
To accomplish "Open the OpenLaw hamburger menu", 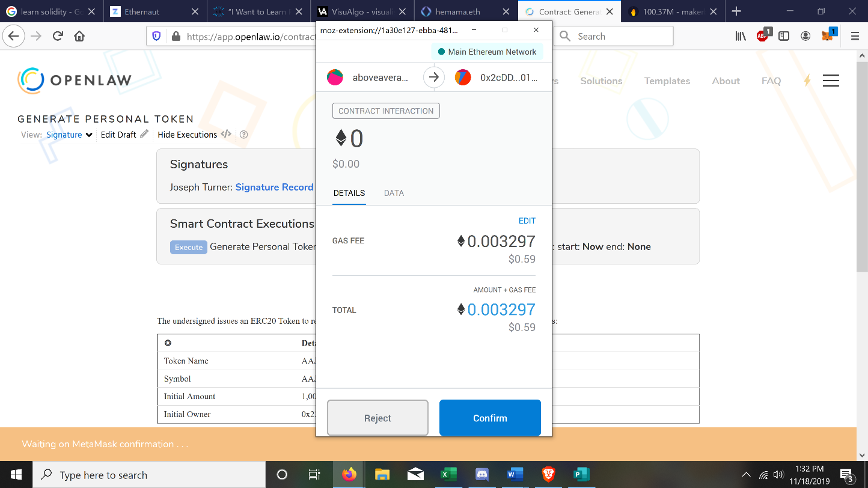I will [x=831, y=81].
